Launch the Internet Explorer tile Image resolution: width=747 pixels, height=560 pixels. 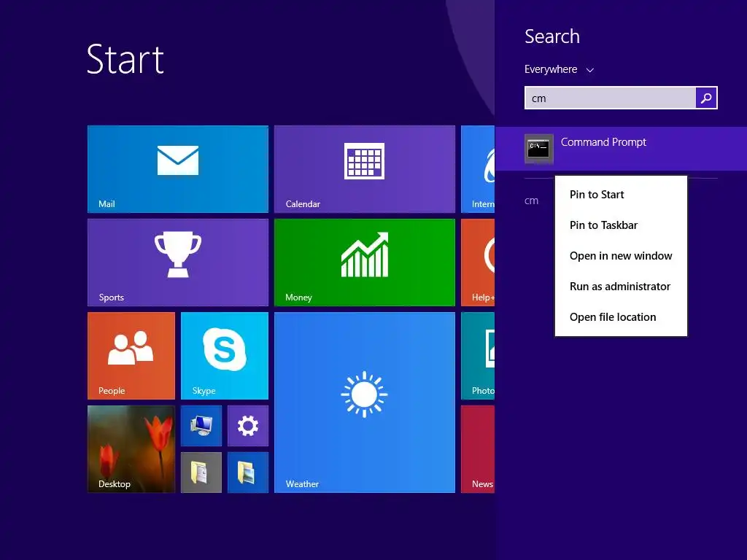point(478,169)
